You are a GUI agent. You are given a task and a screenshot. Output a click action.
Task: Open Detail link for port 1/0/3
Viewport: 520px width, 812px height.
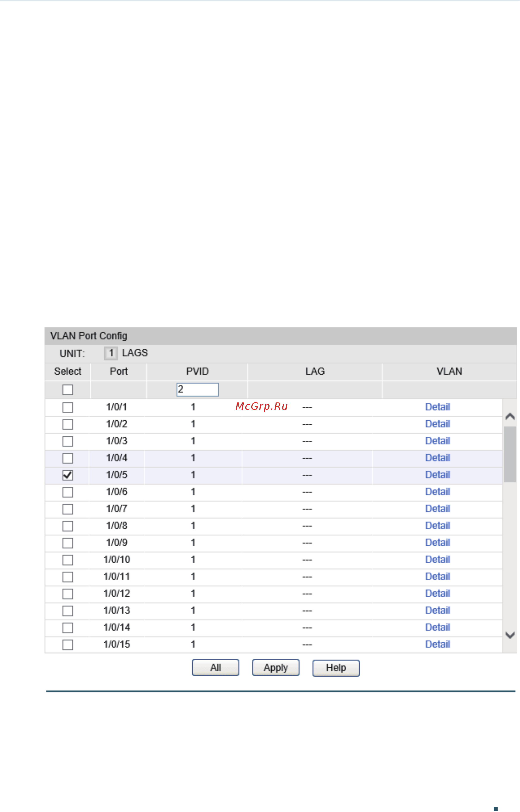click(437, 441)
